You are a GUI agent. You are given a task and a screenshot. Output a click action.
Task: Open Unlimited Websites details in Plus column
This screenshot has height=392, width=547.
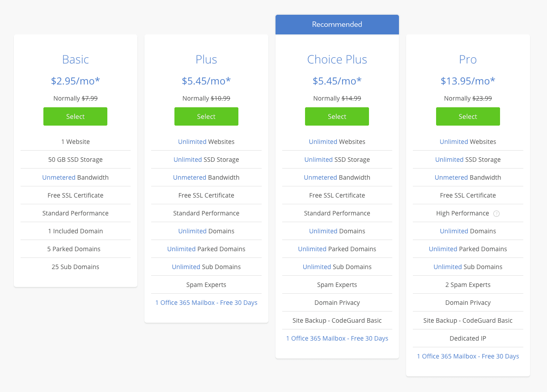pos(192,141)
